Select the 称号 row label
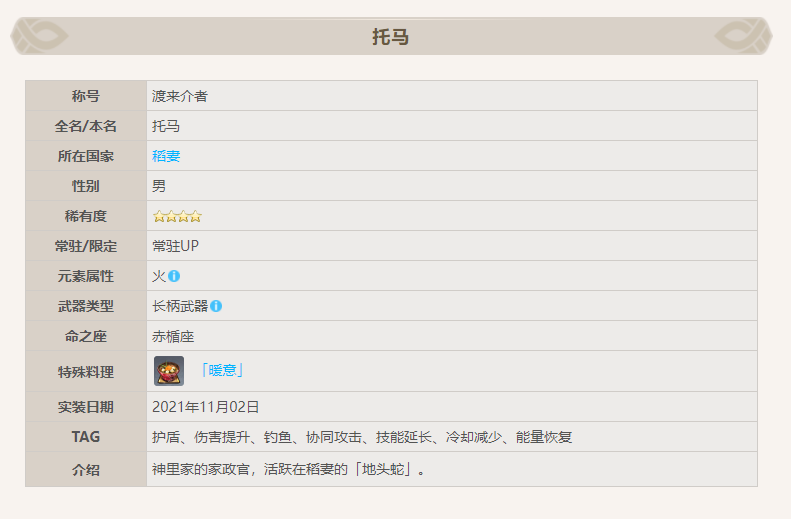 pyautogui.click(x=86, y=96)
